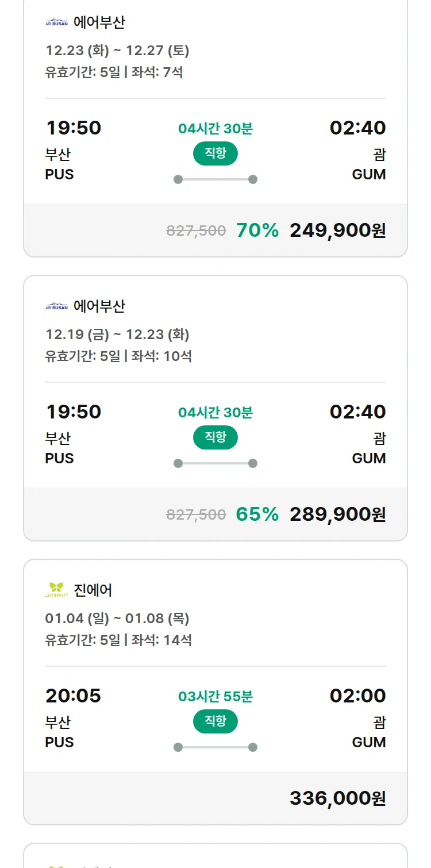Click the 직항 badge on the 289,900원 flight
This screenshot has width=431, height=868.
[215, 437]
